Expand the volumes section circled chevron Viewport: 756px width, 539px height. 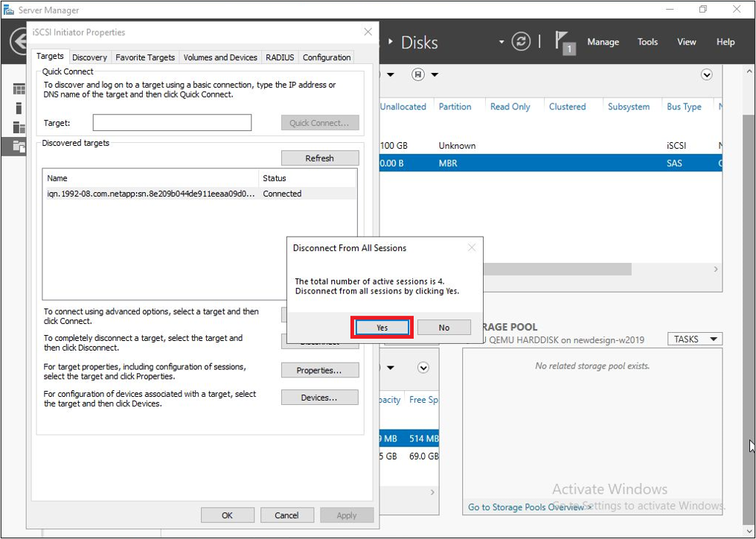point(423,368)
